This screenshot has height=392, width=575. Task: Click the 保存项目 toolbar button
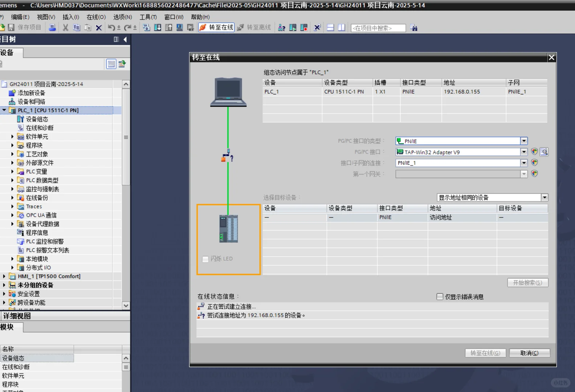(25, 28)
